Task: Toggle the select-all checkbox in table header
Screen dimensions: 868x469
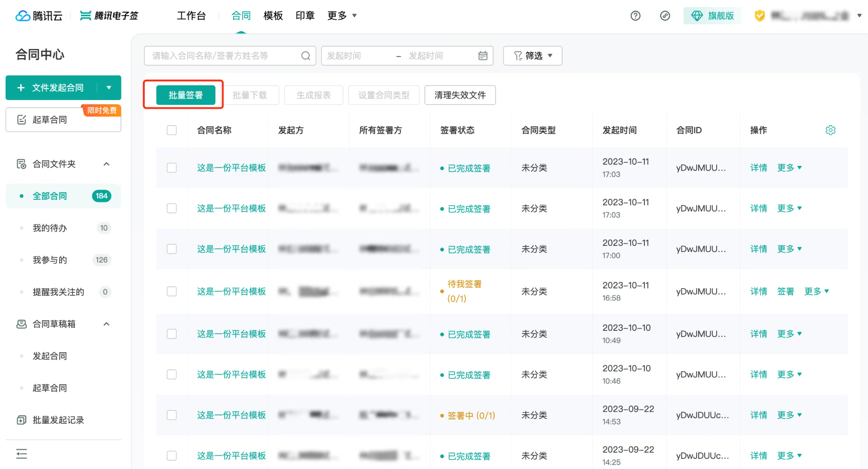Action: click(172, 130)
